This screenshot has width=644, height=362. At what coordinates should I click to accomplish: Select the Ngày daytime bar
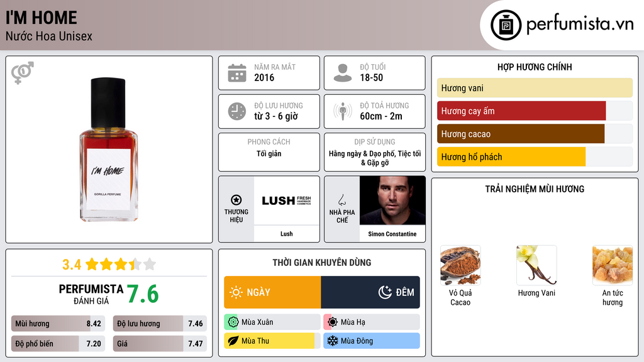272,292
